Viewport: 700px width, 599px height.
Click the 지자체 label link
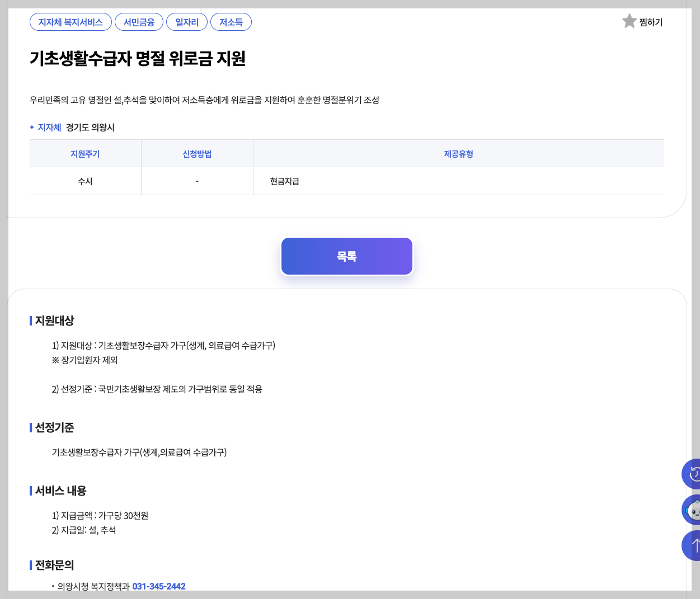(x=49, y=127)
